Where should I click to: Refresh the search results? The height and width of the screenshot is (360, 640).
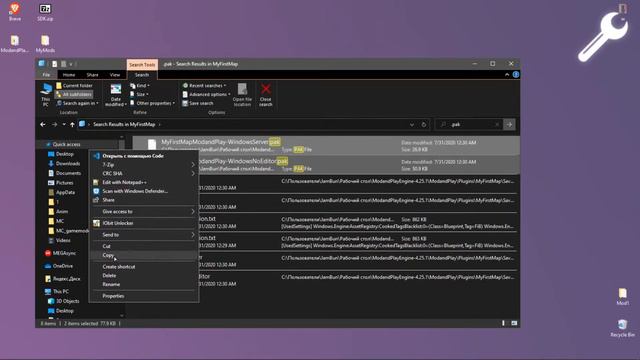(424, 124)
